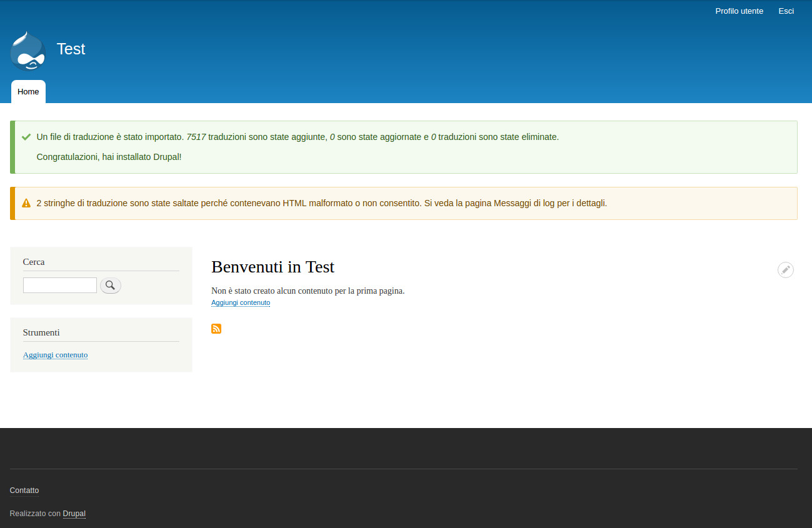Click the Strumenti block heading

pyautogui.click(x=41, y=332)
